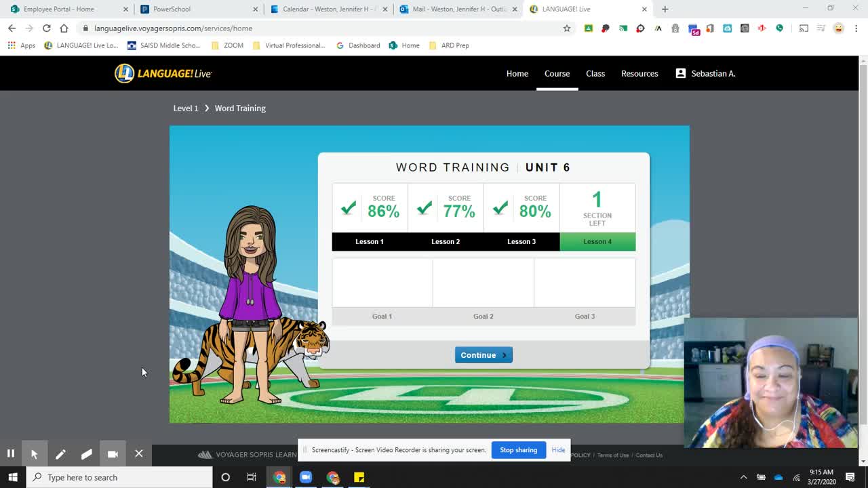
Task: Open the Chrome menu with three dots
Action: point(856,28)
